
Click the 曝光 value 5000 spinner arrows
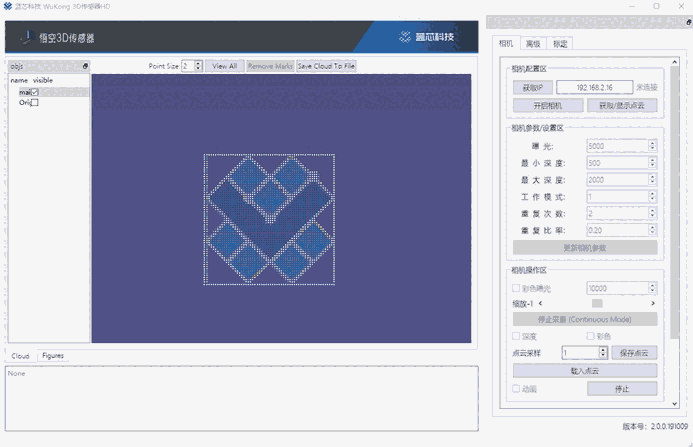(x=652, y=146)
